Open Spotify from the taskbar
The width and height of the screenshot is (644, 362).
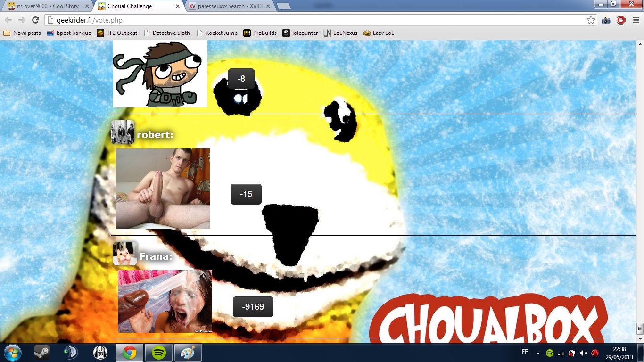tap(159, 353)
